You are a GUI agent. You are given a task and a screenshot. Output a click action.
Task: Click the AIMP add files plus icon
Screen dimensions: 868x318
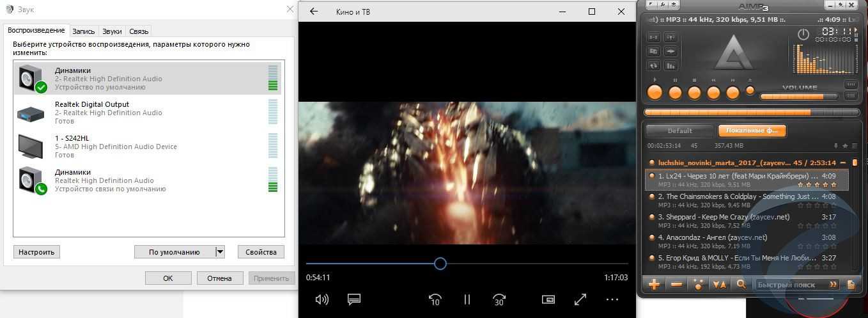(x=655, y=285)
